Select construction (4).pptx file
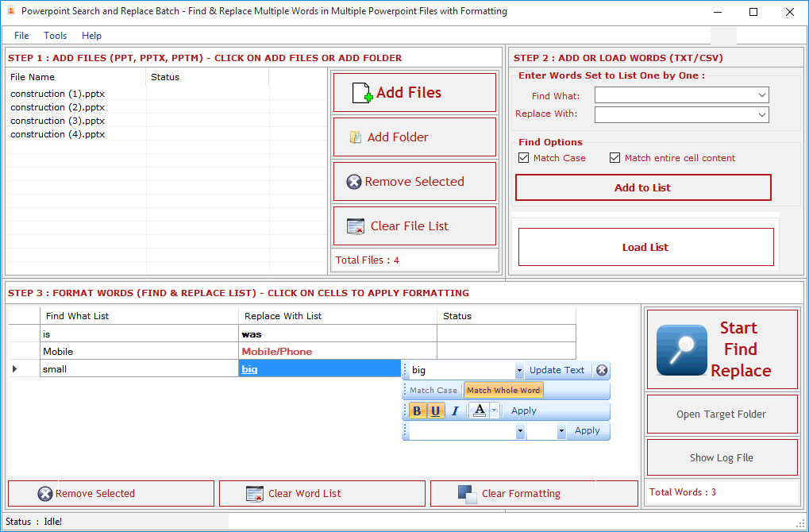 tap(58, 134)
